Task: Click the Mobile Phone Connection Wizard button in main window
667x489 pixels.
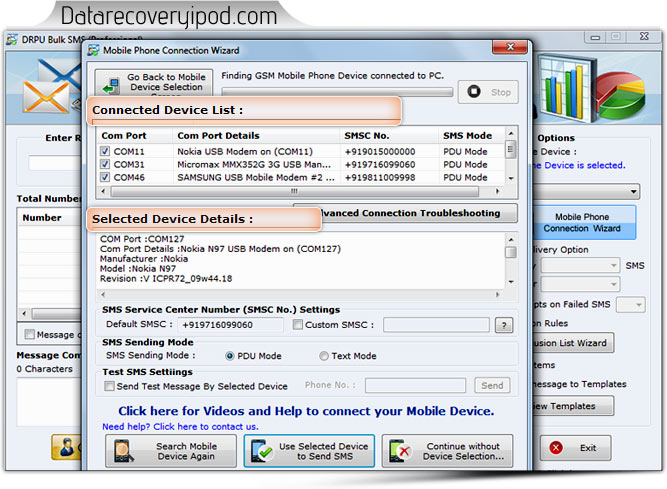Action: 584,223
